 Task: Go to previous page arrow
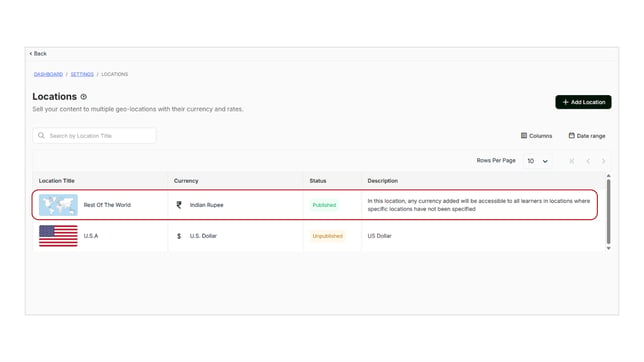point(588,161)
